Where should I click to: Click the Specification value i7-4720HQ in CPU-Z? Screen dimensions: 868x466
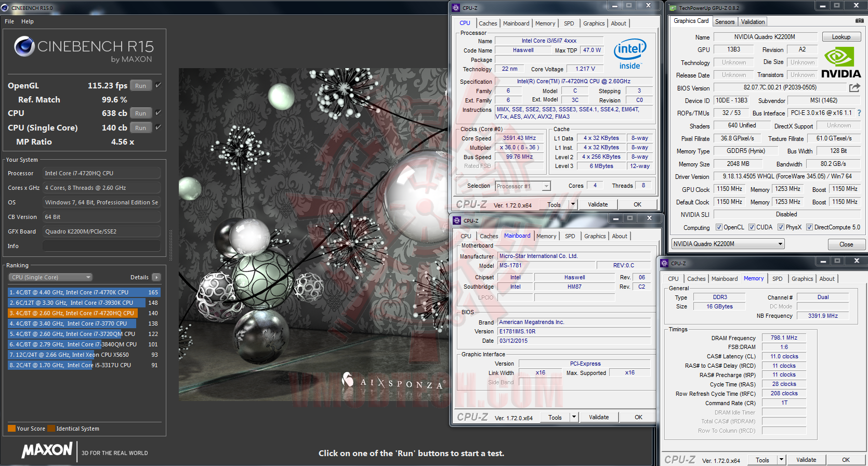pos(573,81)
